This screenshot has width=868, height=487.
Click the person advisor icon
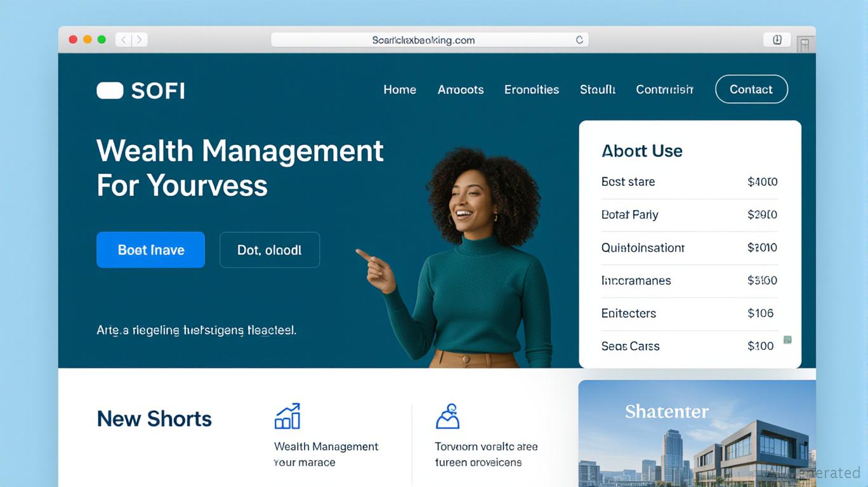pyautogui.click(x=447, y=416)
